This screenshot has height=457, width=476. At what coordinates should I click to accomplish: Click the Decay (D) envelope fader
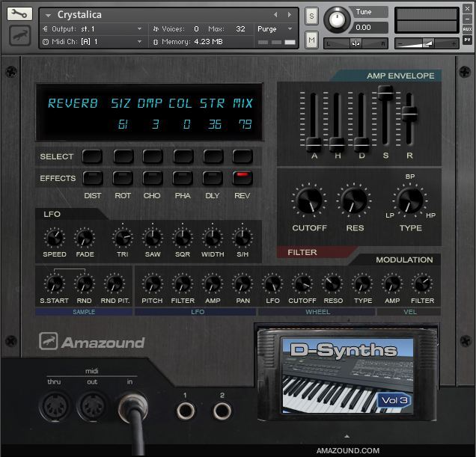click(361, 144)
